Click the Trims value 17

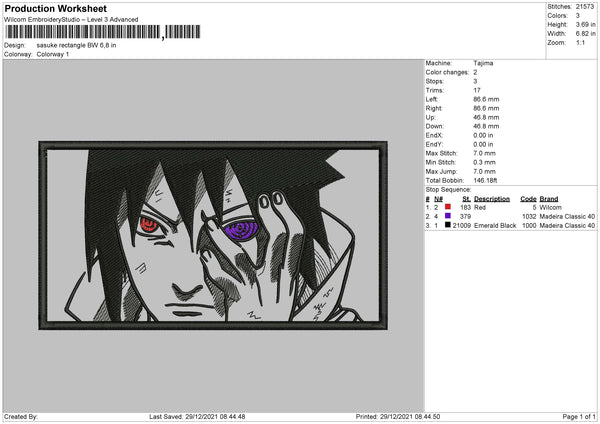pyautogui.click(x=477, y=90)
